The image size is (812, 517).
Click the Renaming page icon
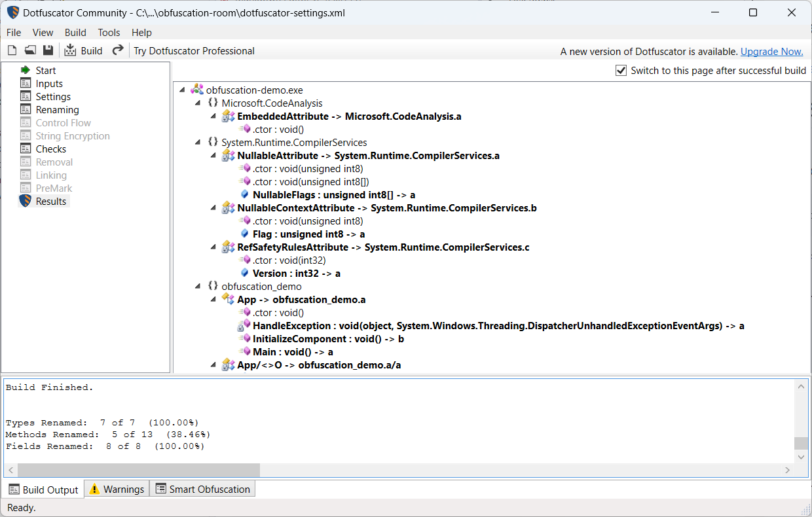tap(26, 109)
